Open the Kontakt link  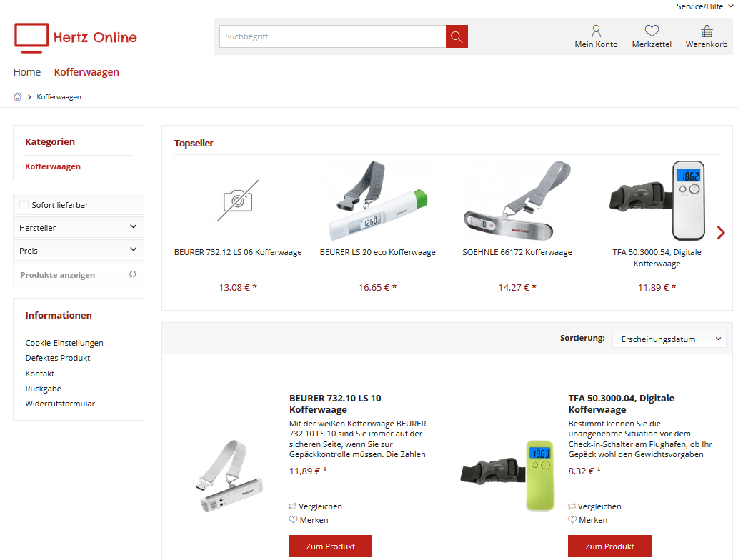[40, 373]
